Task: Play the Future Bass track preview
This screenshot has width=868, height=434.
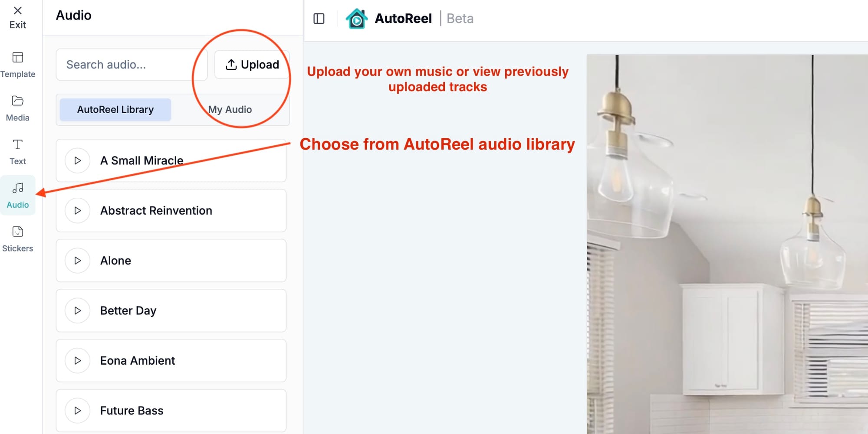Action: point(78,411)
